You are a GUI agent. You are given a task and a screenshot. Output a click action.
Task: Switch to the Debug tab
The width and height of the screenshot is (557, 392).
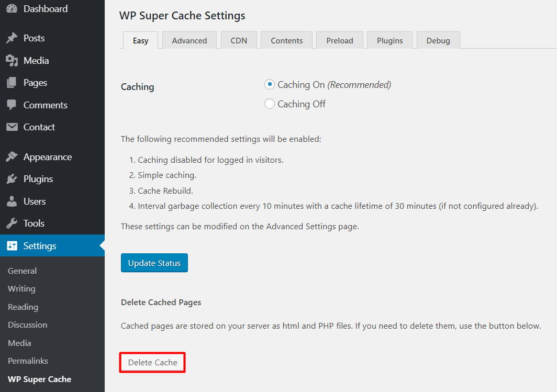438,40
